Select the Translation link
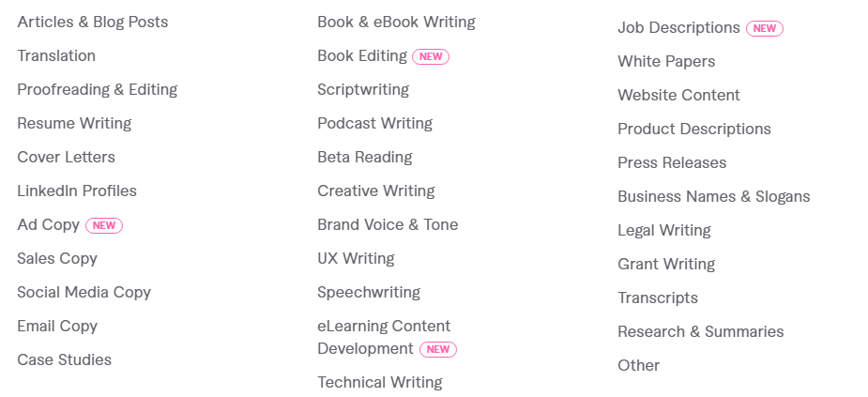The image size is (868, 397). coord(56,56)
